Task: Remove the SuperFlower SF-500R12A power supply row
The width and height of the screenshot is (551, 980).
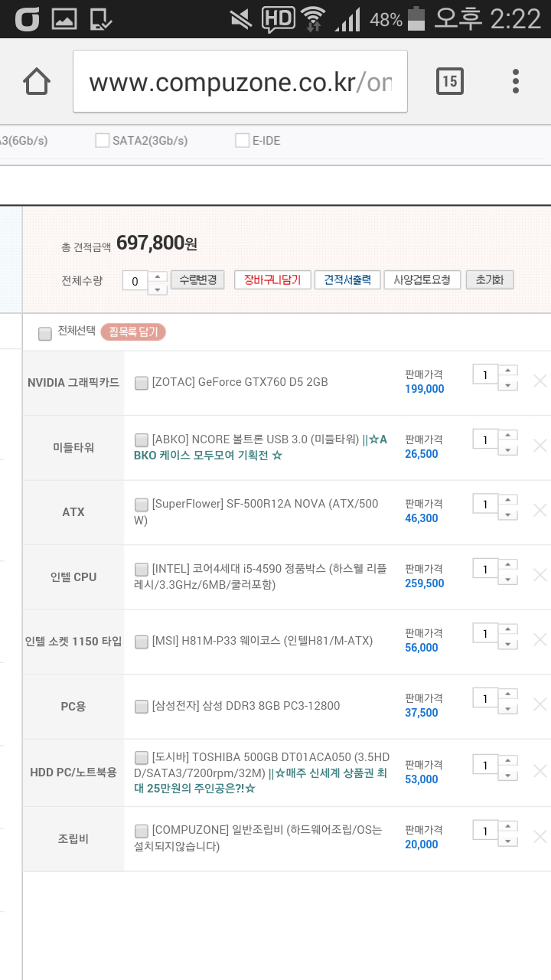Action: pos(540,510)
